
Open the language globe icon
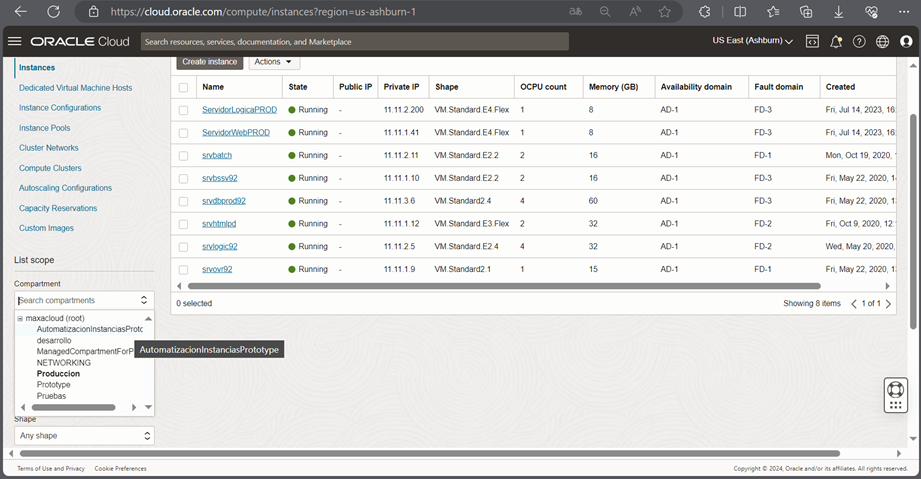883,41
